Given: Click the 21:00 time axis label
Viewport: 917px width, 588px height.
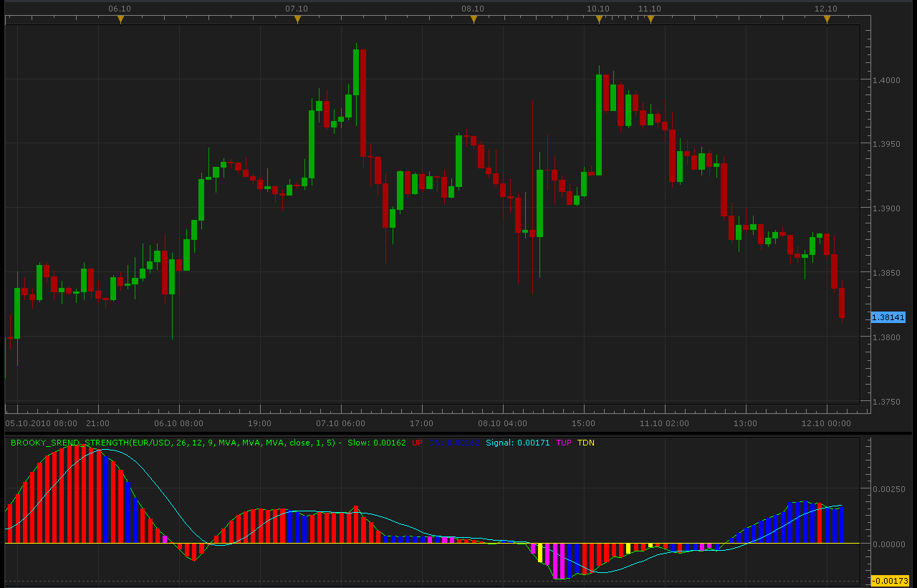Looking at the screenshot, I should 98,423.
